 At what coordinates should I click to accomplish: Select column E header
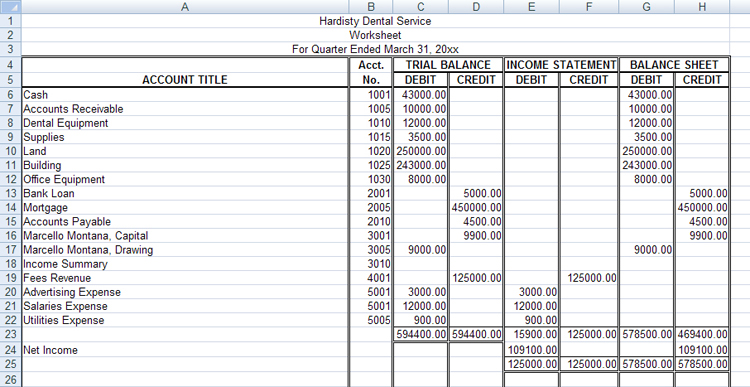click(x=531, y=7)
